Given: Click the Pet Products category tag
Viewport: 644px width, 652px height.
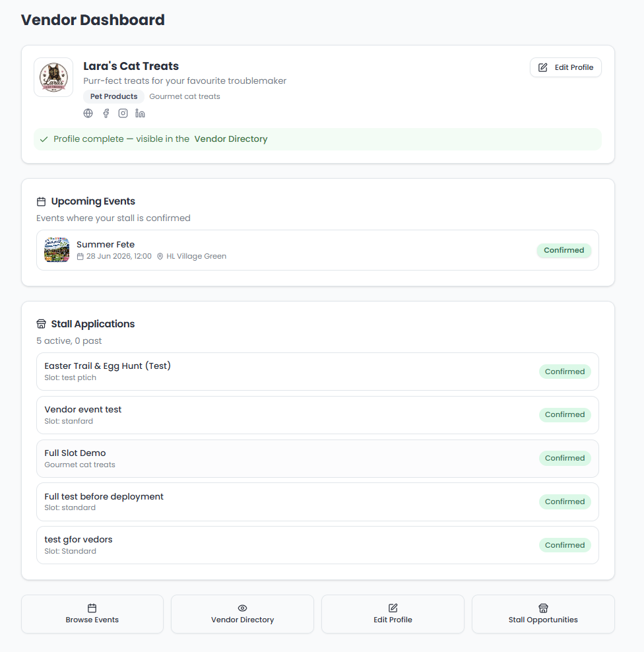Looking at the screenshot, I should (114, 96).
